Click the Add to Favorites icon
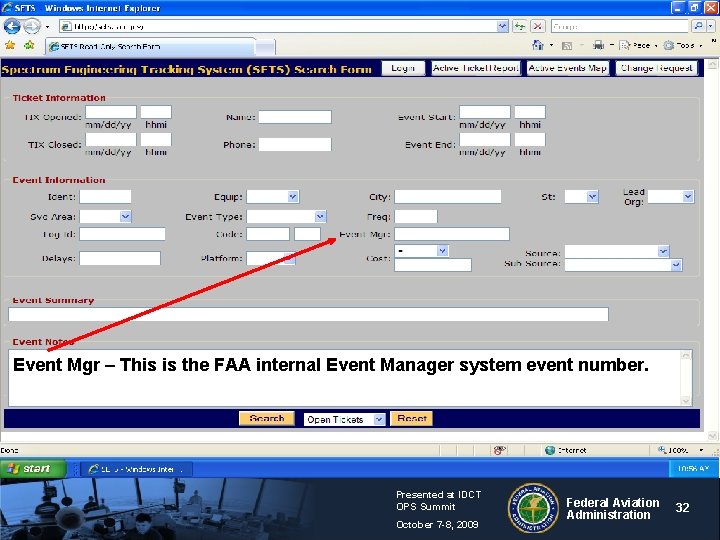Screen dimensions: 720x540 click(29, 45)
